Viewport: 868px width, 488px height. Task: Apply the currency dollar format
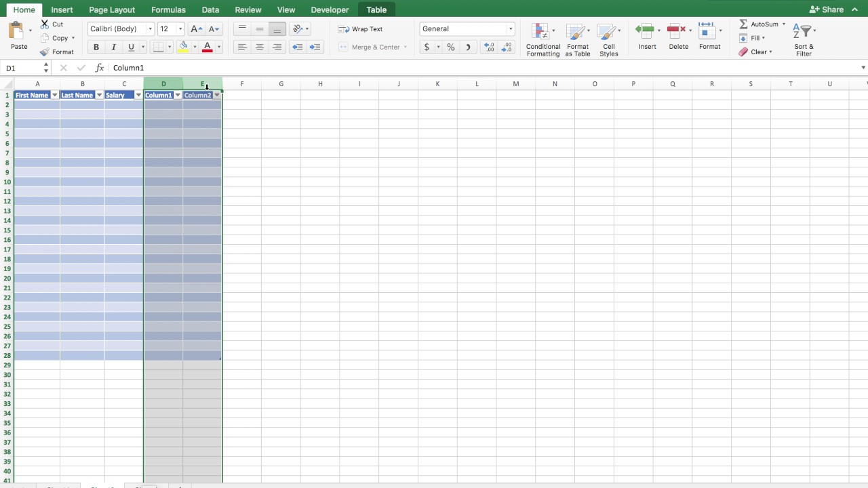click(x=427, y=47)
